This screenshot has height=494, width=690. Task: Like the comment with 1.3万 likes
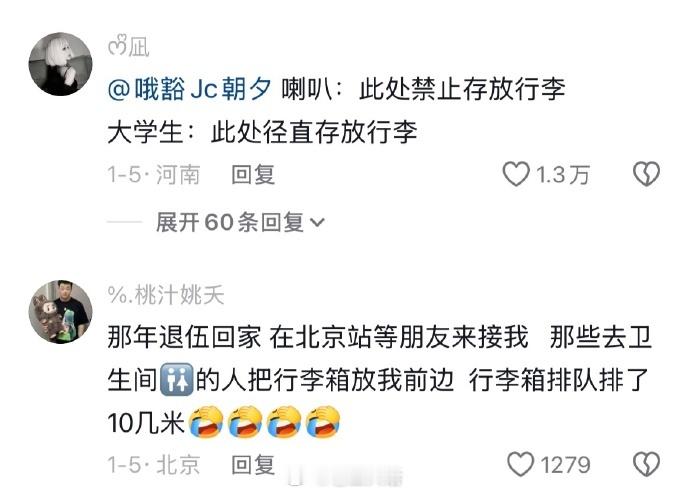(516, 174)
